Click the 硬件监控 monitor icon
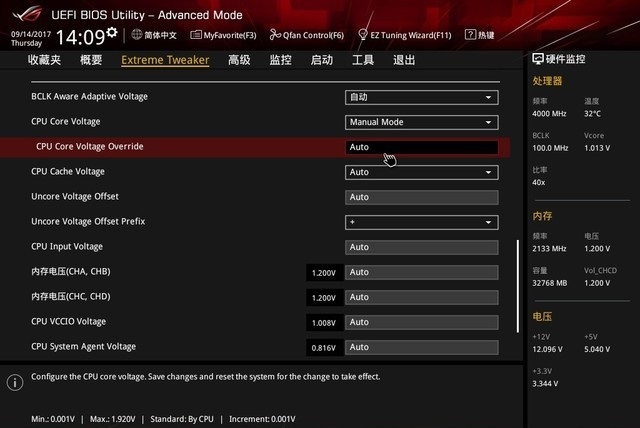Image resolution: width=640 pixels, height=428 pixels. pyautogui.click(x=538, y=59)
